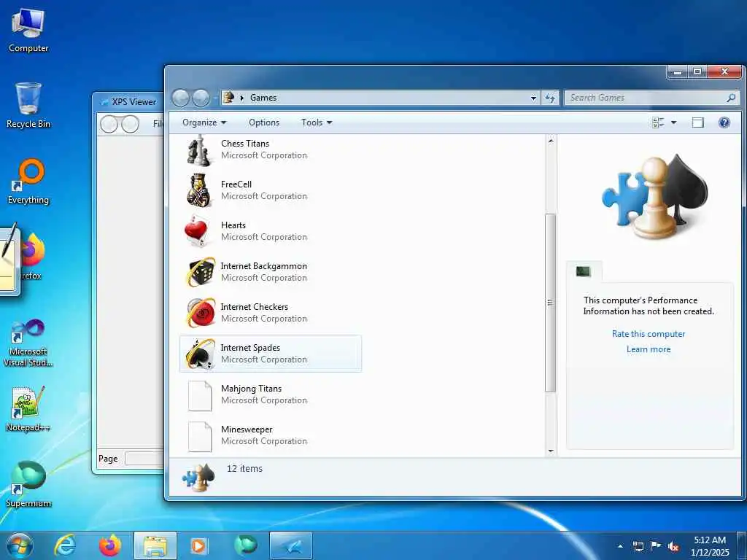The height and width of the screenshot is (560, 747).
Task: Click the Page field in XPS Viewer
Action: tap(145, 459)
